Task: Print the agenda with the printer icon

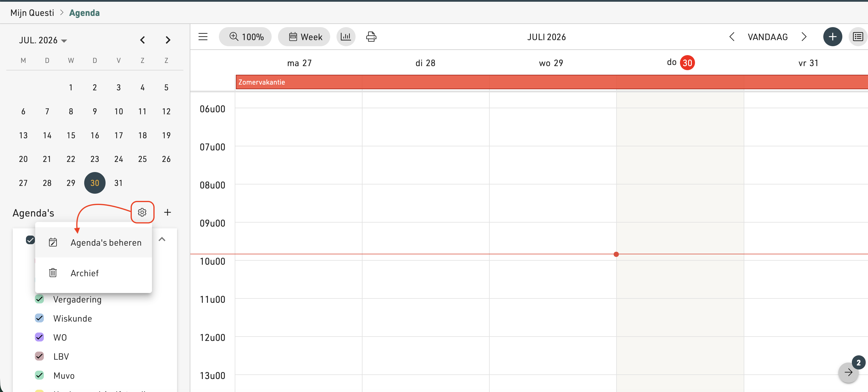Action: tap(371, 37)
